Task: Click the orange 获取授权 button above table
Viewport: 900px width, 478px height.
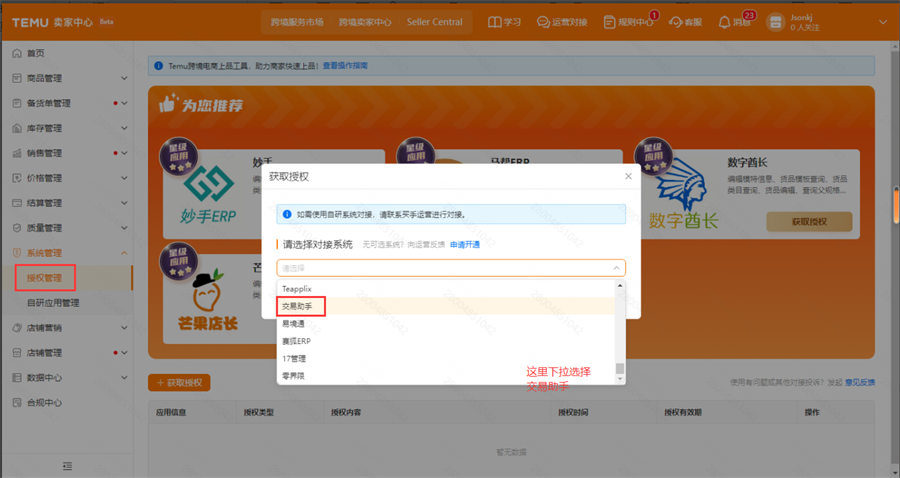Action: [179, 383]
